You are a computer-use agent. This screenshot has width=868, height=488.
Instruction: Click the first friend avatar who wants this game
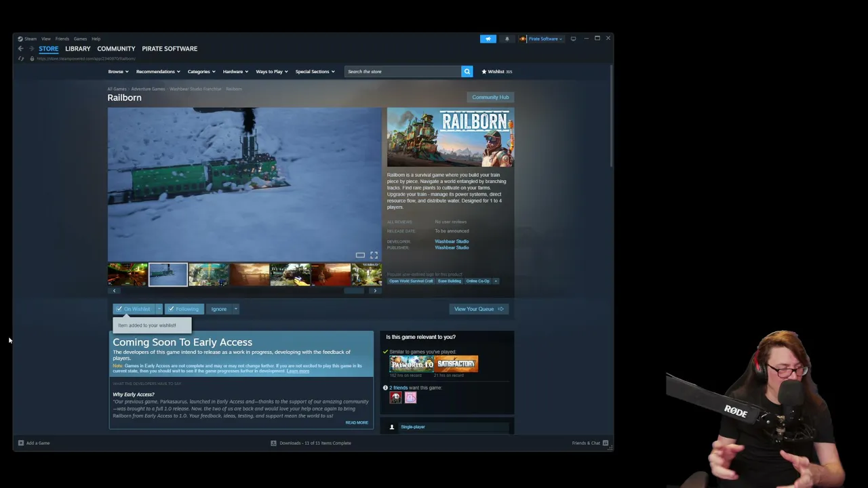[x=395, y=398]
